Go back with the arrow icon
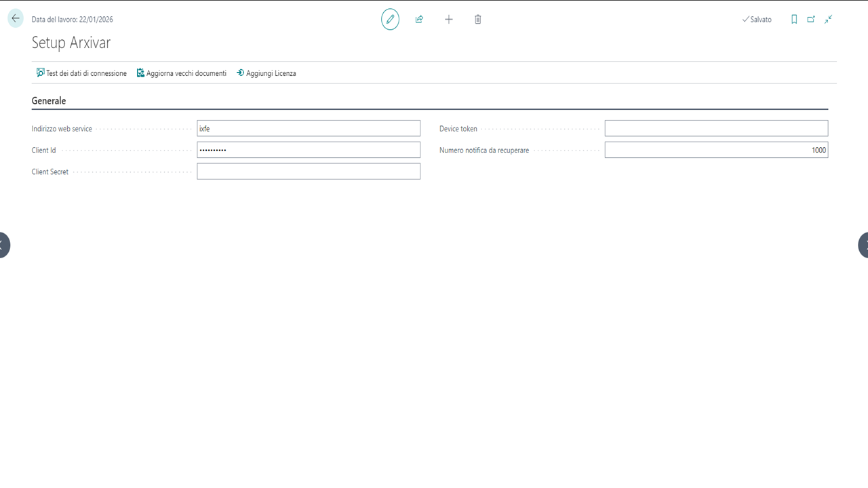 click(16, 19)
